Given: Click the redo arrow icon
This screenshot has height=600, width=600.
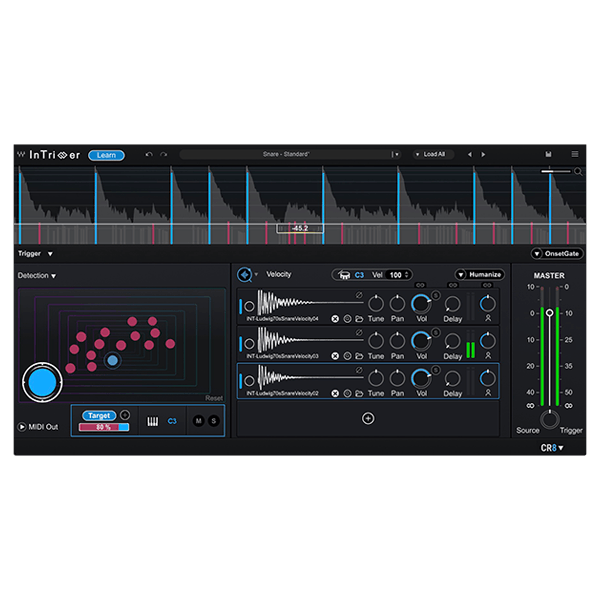Looking at the screenshot, I should click(163, 155).
